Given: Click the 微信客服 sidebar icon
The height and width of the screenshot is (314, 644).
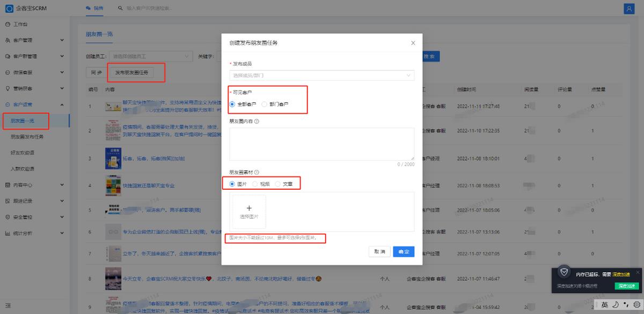Looking at the screenshot, I should 6,71.
